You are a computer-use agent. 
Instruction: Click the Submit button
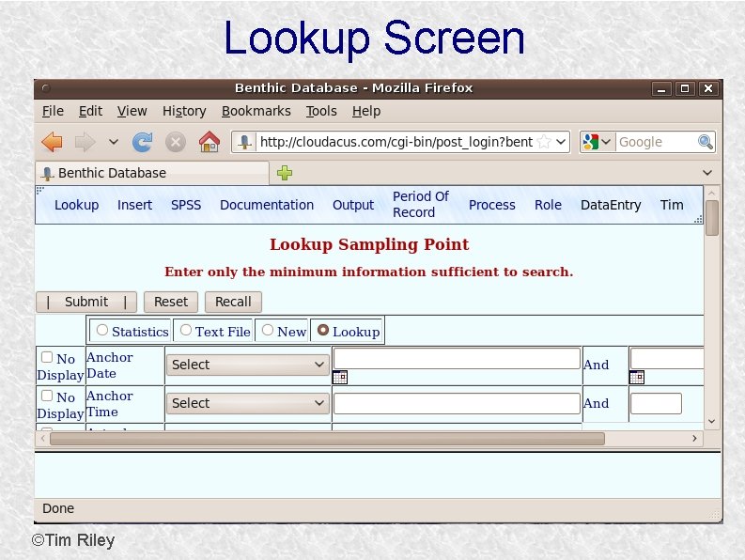click(86, 302)
